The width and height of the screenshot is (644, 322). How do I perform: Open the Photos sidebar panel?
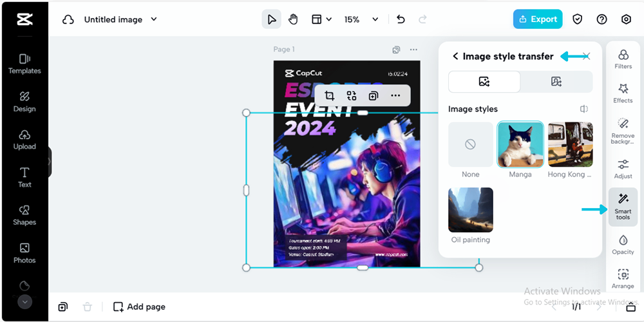click(x=24, y=253)
